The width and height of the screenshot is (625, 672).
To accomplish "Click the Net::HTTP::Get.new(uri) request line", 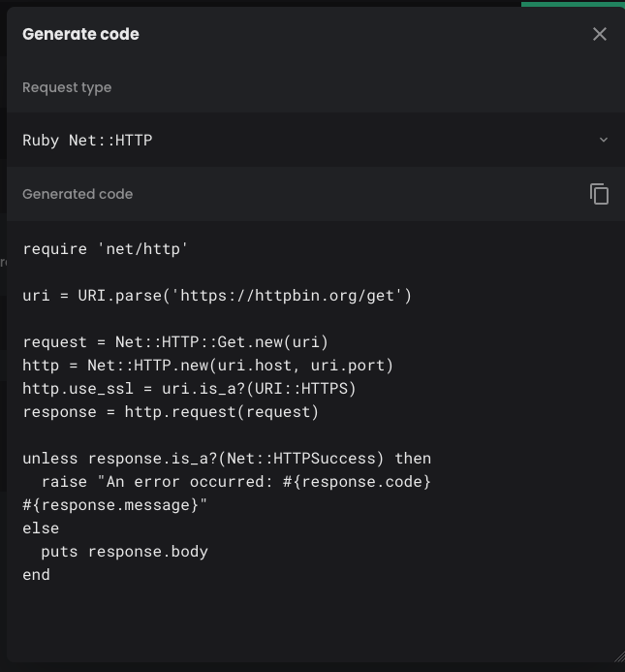I will click(x=175, y=342).
